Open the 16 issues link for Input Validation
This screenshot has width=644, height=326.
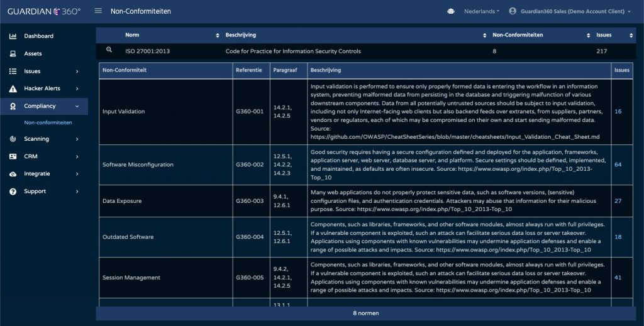coord(618,112)
